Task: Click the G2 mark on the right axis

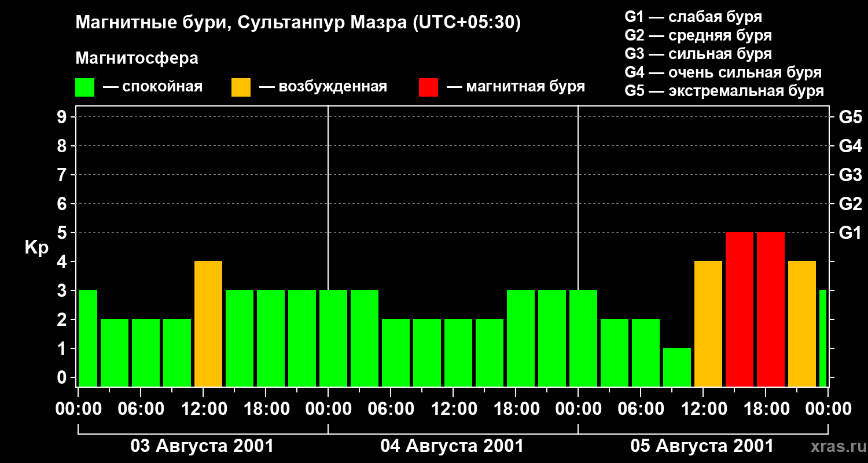Action: [x=851, y=204]
